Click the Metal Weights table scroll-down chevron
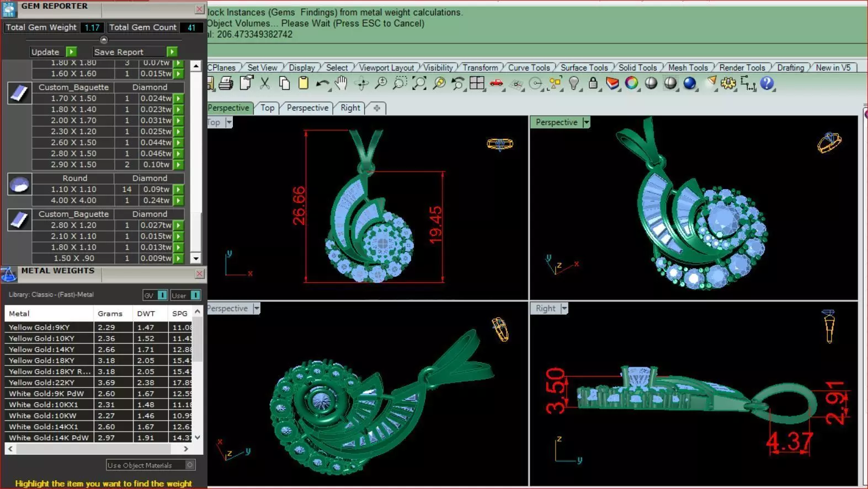The image size is (868, 489). point(198,437)
